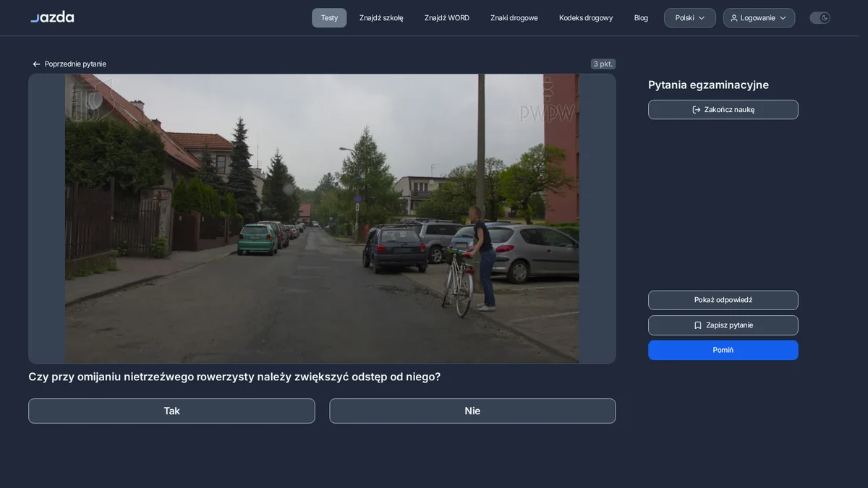
Task: Skip the question with Pomiń
Action: pyautogui.click(x=723, y=350)
